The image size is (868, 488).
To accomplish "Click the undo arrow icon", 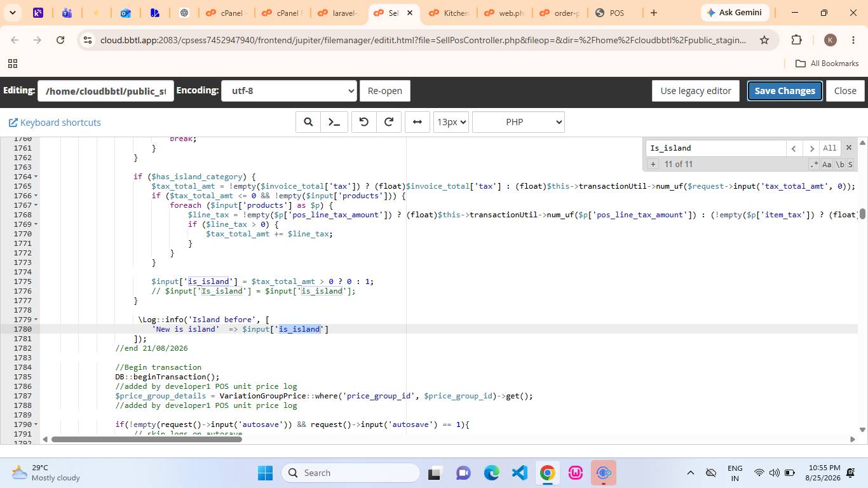I will [x=364, y=122].
